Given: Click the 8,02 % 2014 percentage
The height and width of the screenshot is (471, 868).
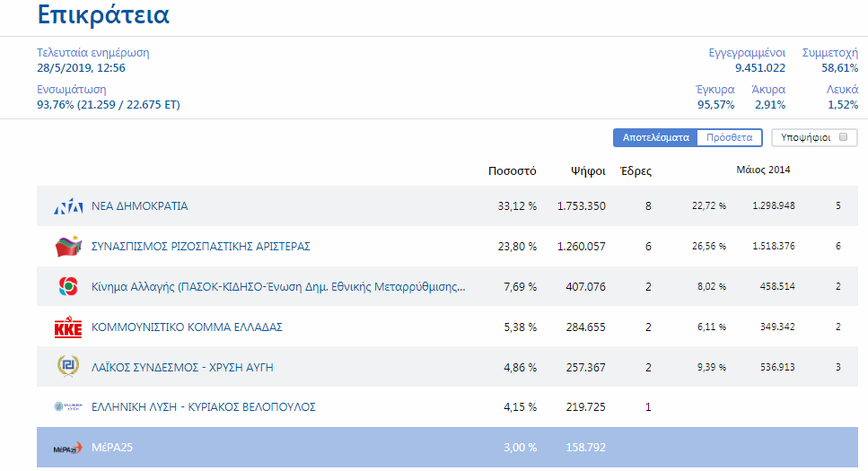Looking at the screenshot, I should click(711, 287).
